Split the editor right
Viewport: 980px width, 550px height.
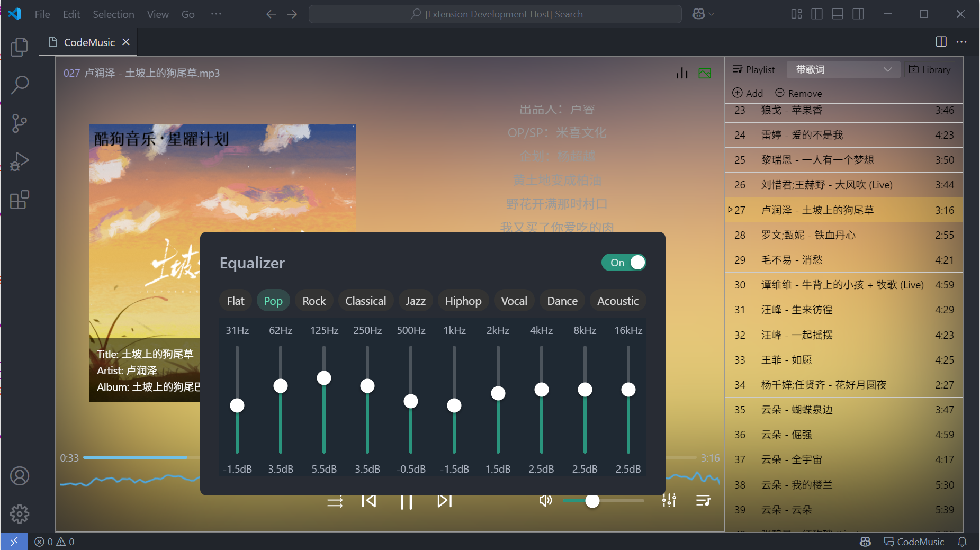click(941, 42)
